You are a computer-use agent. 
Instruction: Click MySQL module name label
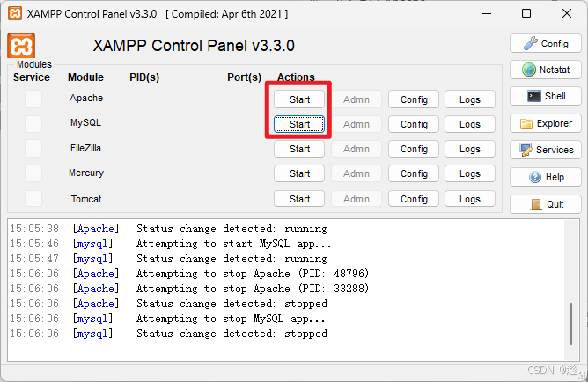[86, 122]
